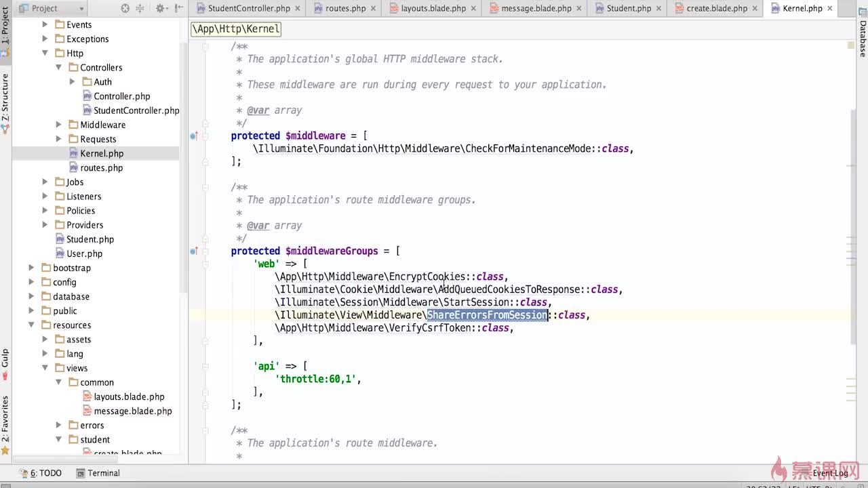Screen dimensions: 868x488
Task: Open message.blade.php in the project tree
Action: click(133, 411)
